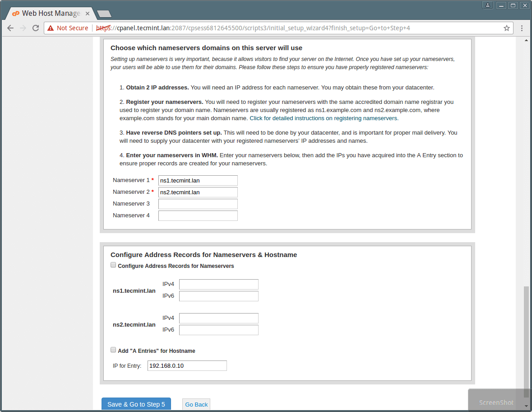This screenshot has width=532, height=412.
Task: Click the ns1.tecmint.lan IPv6 field
Action: coord(219,296)
